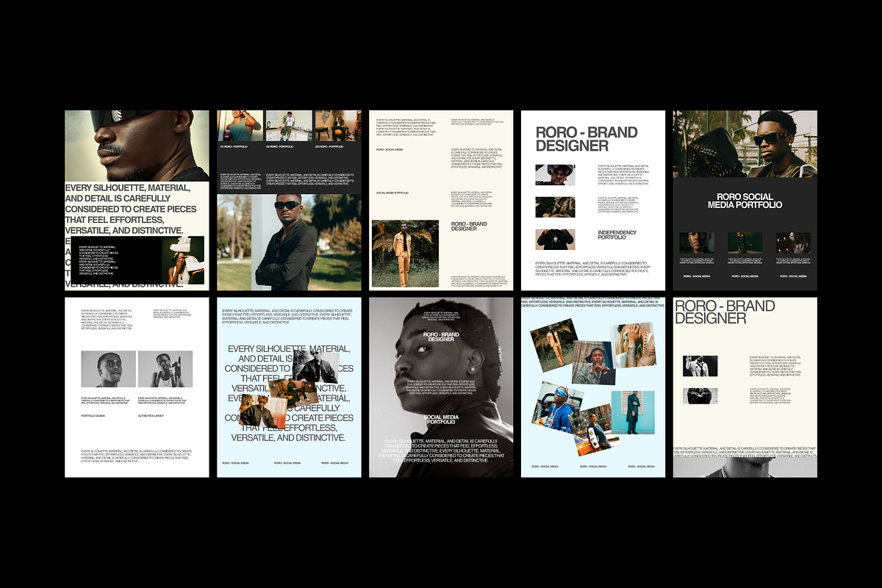Click the tilted photo of man in blue shirt
This screenshot has height=588, width=882.
[557, 409]
